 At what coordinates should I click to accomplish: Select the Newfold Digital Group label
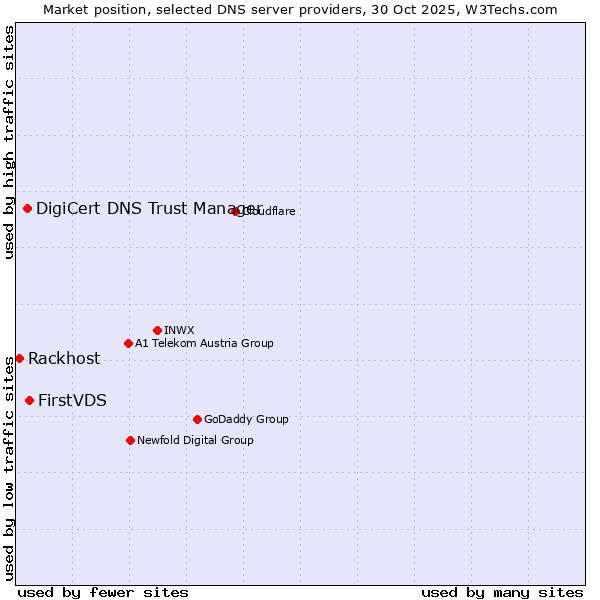pos(195,440)
